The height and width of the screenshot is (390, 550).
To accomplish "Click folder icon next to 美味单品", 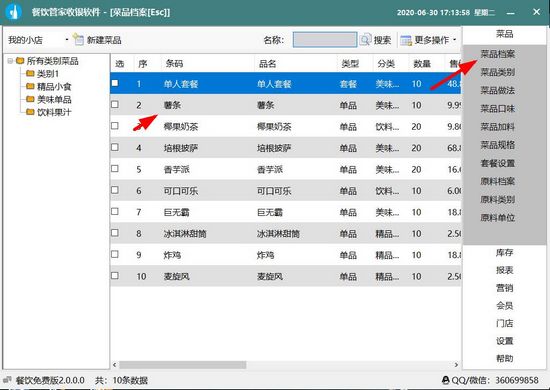I will coord(31,99).
